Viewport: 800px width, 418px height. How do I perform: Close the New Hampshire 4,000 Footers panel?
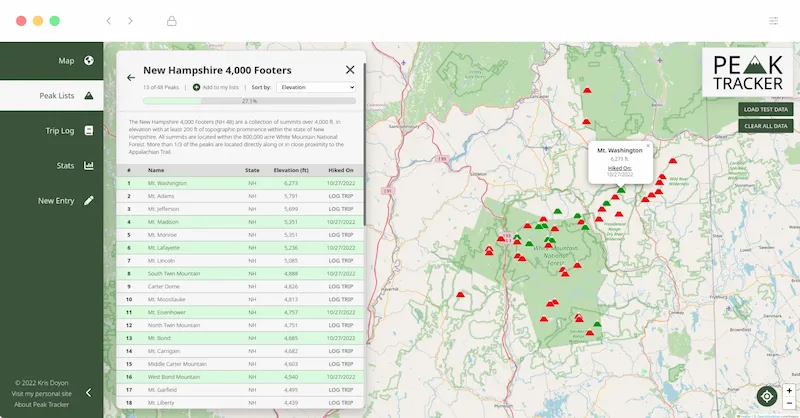[350, 70]
